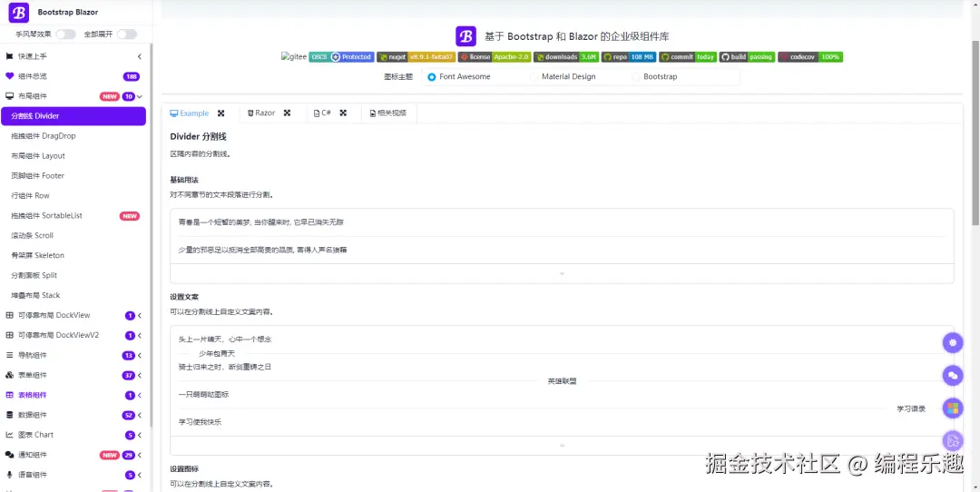
Task: Open 拖拽组件 DragDrop menu item
Action: [x=73, y=135]
